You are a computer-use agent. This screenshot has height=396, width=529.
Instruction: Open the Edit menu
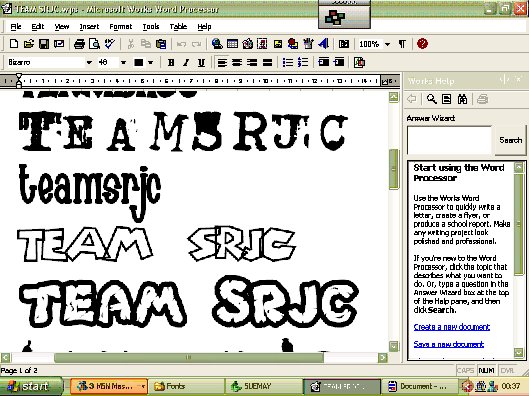(38, 26)
